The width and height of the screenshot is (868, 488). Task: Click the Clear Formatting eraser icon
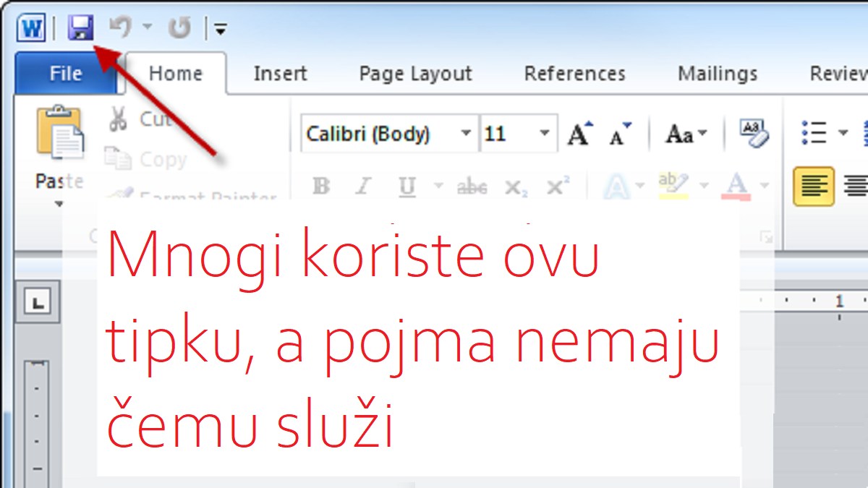pos(753,134)
